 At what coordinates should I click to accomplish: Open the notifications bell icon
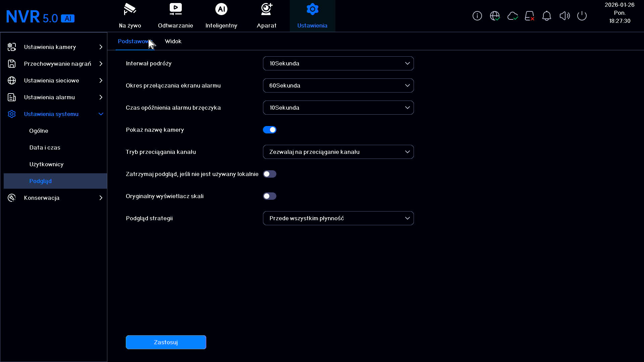547,16
